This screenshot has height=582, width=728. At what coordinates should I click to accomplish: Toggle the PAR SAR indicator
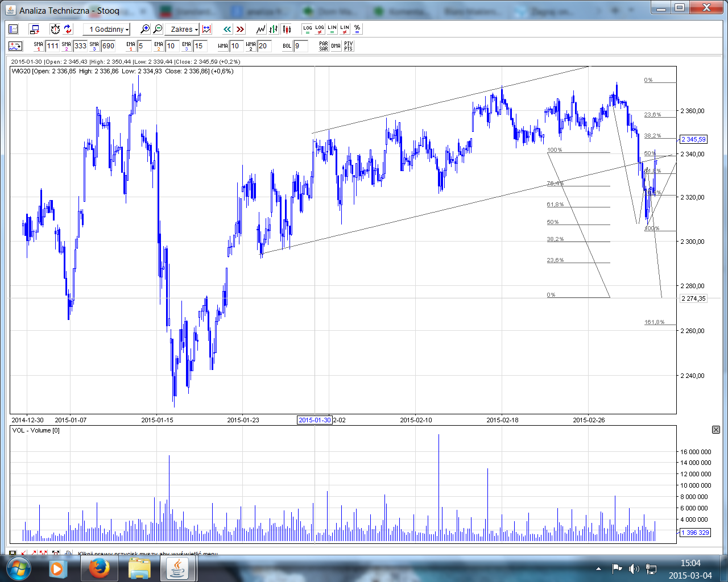pos(324,46)
